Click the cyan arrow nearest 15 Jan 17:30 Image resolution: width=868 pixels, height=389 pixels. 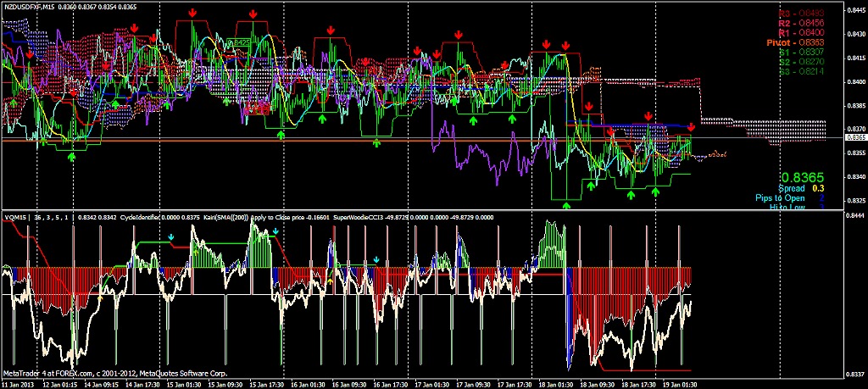coord(275,232)
